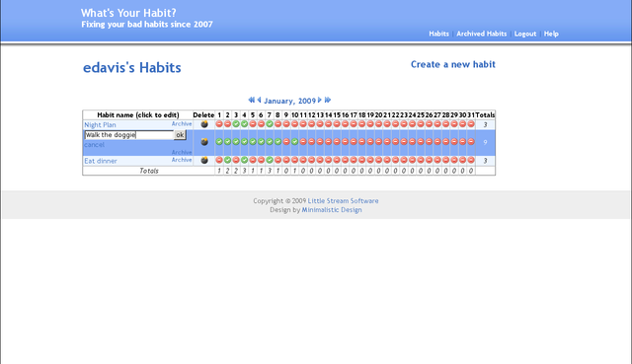The width and height of the screenshot is (632, 364).
Task: Click Create a new habit
Action: (x=453, y=64)
